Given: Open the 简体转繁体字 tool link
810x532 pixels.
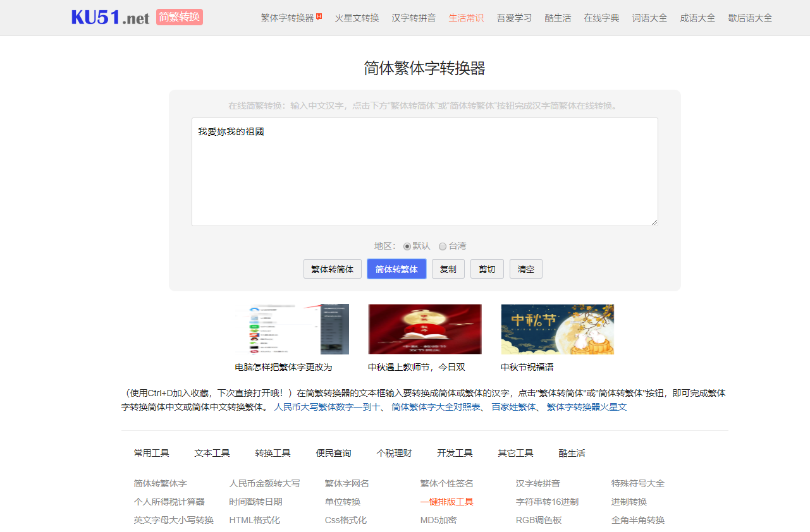Looking at the screenshot, I should pos(160,483).
